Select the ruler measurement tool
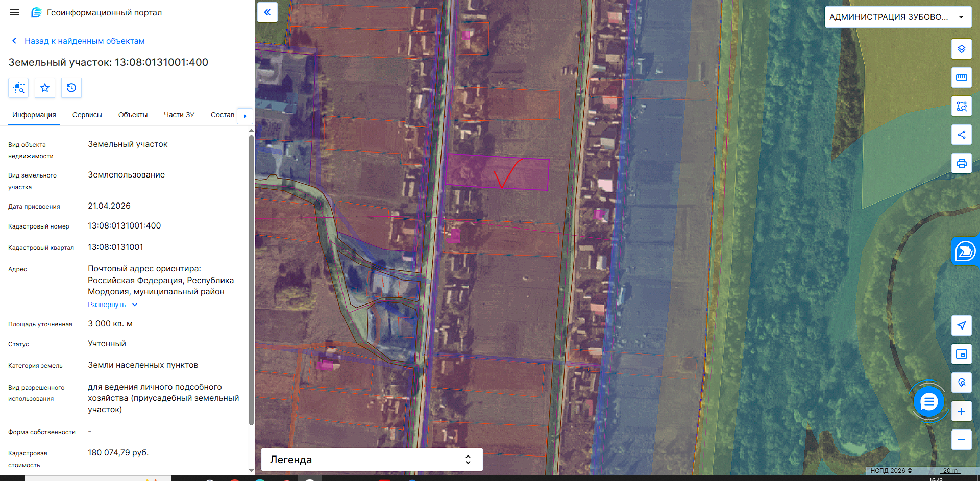Image resolution: width=980 pixels, height=481 pixels. click(x=962, y=78)
